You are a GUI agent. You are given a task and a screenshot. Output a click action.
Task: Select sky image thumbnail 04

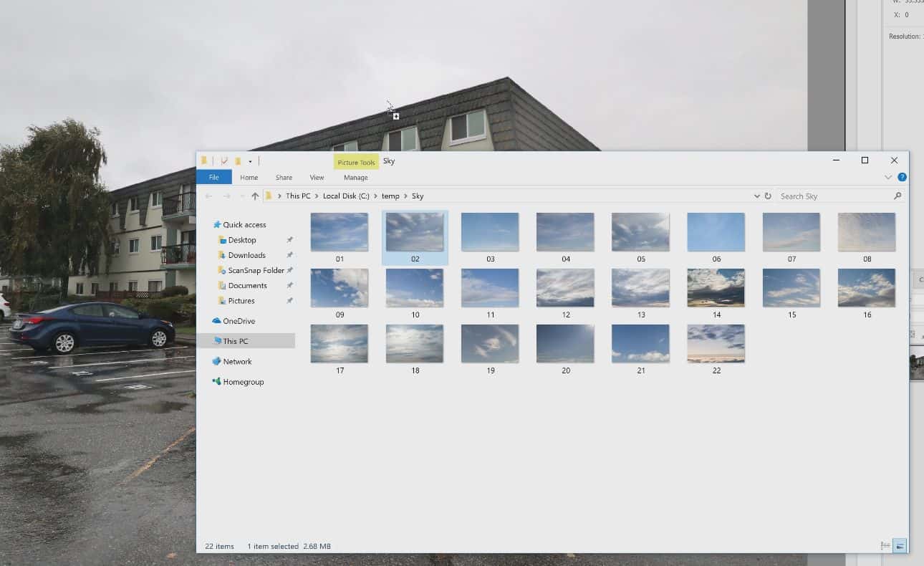(x=565, y=232)
